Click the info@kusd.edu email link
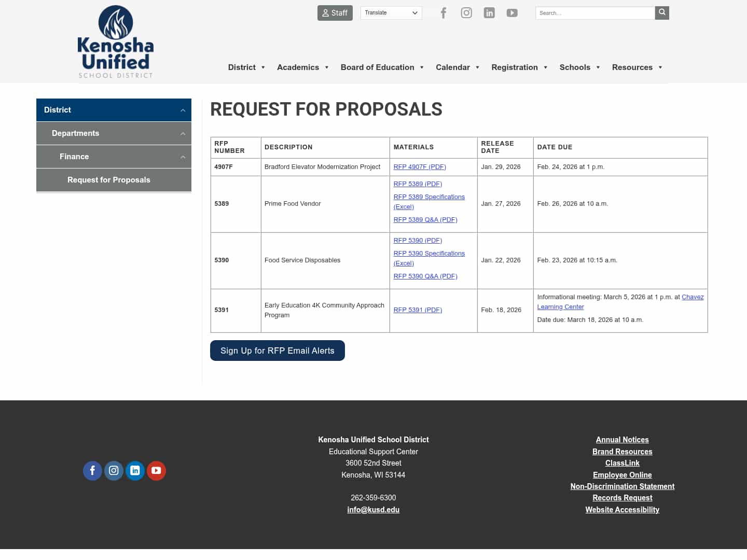This screenshot has width=747, height=560. 374,510
